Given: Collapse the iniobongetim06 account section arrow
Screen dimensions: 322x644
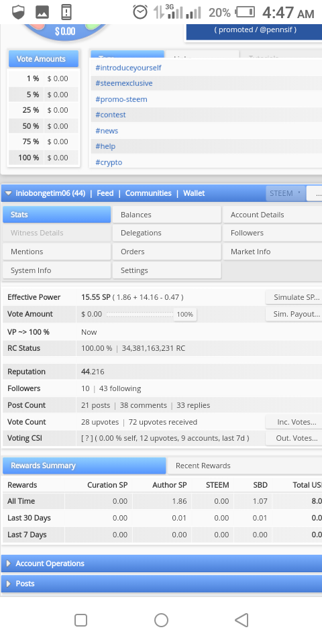Looking at the screenshot, I should [8, 193].
